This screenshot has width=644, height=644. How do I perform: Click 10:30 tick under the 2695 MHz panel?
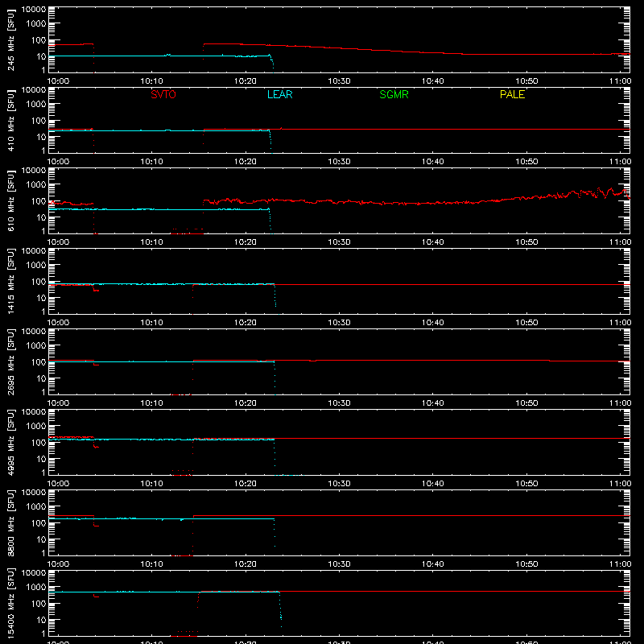pyautogui.click(x=339, y=403)
